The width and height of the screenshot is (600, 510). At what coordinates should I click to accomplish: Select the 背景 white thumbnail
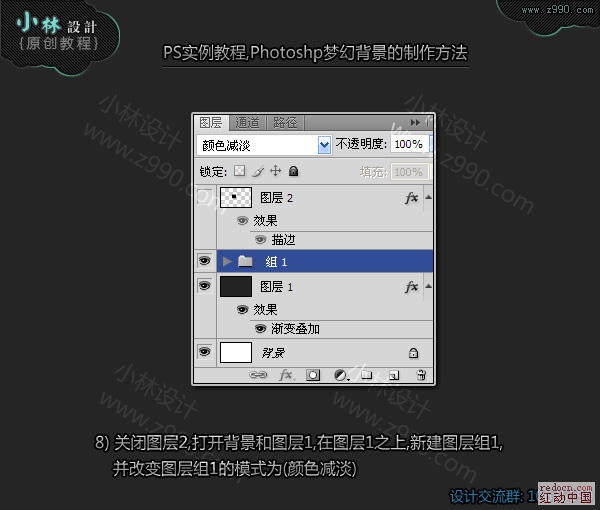point(236,352)
